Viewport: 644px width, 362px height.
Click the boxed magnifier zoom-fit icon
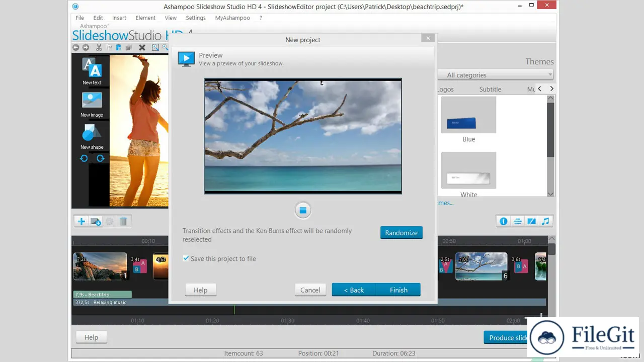click(155, 47)
